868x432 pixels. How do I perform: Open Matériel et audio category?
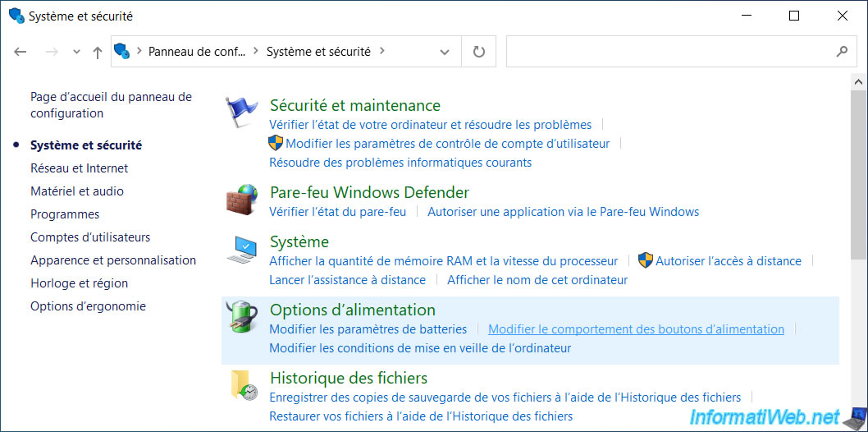pyautogui.click(x=77, y=191)
